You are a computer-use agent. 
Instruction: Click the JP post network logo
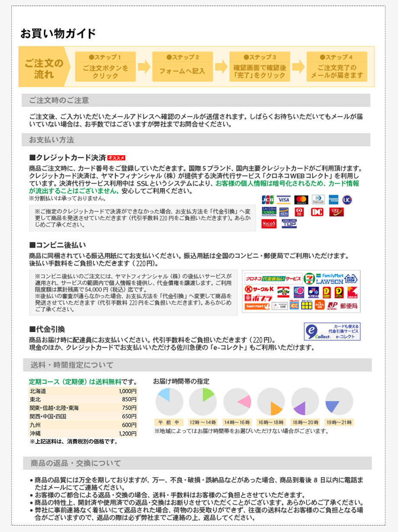click(332, 306)
